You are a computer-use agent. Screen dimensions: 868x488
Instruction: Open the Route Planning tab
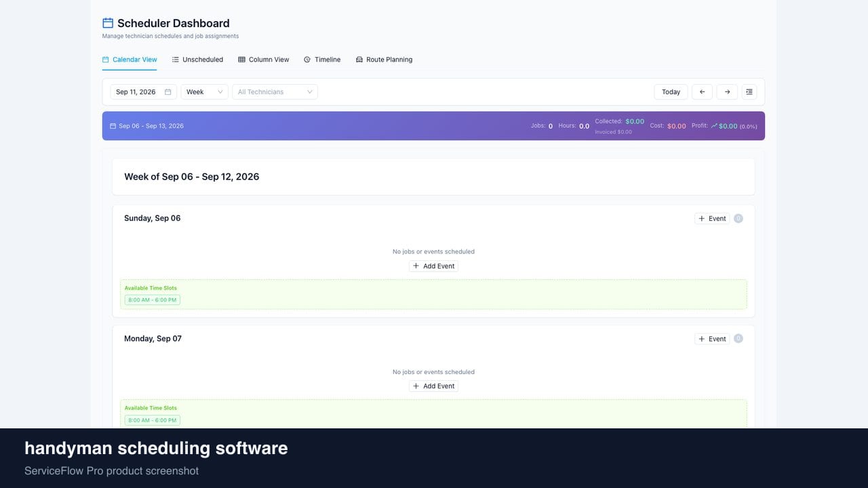point(384,60)
